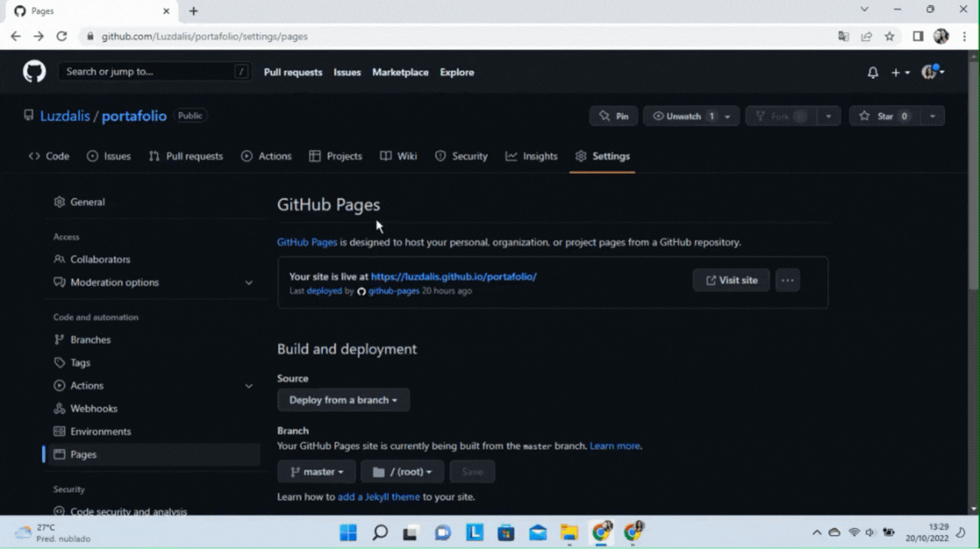Expand the Star lists dropdown arrow
980x551 pixels.
(x=933, y=116)
